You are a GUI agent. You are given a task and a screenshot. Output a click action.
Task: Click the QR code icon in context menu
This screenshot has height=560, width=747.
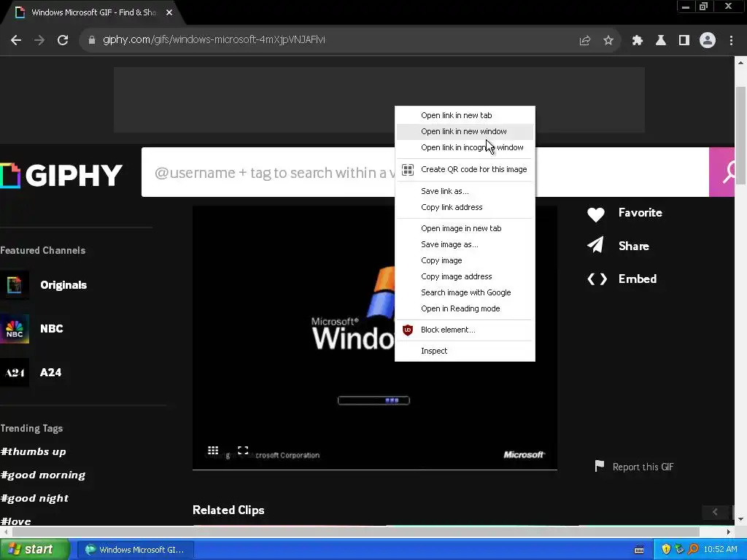[x=408, y=169]
